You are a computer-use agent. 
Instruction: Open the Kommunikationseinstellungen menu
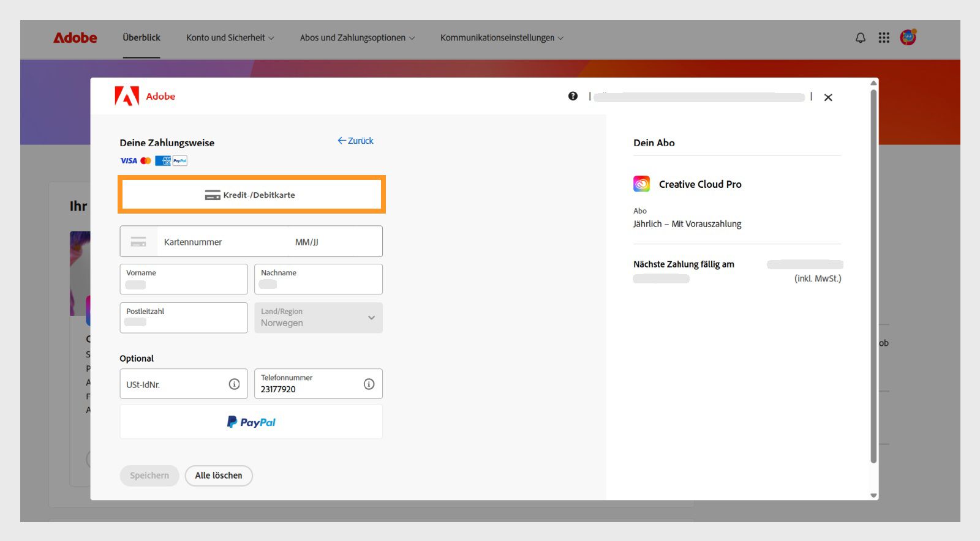tap(502, 38)
